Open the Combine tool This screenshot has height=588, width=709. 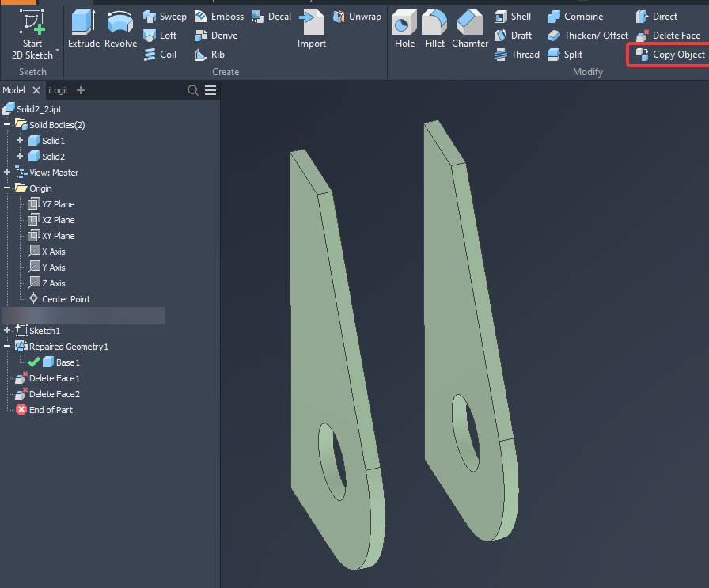click(x=577, y=16)
